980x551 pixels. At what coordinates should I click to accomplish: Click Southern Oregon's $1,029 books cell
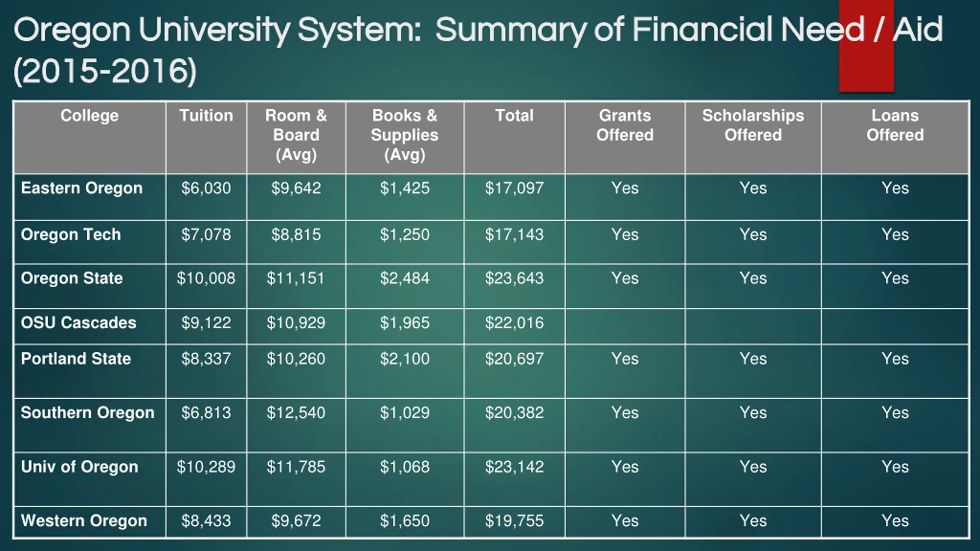(405, 413)
